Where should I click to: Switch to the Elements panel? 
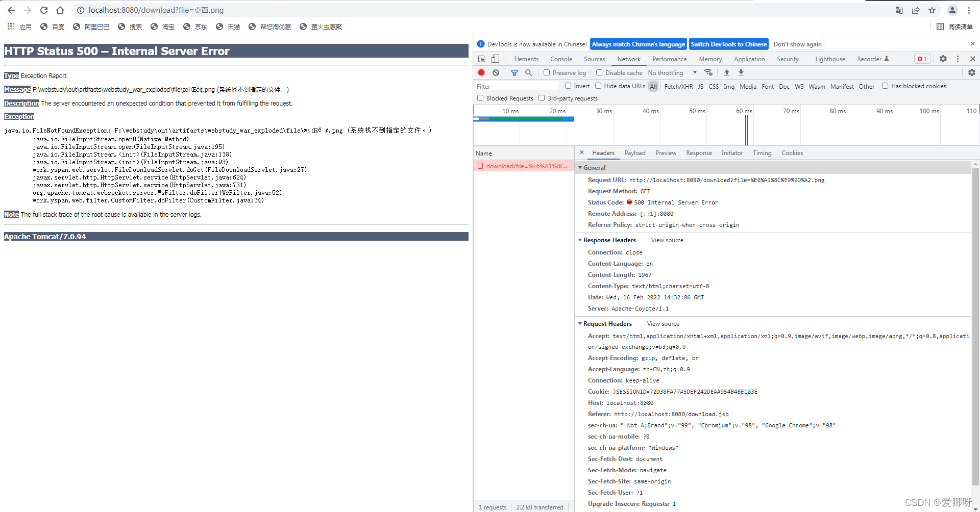point(526,59)
